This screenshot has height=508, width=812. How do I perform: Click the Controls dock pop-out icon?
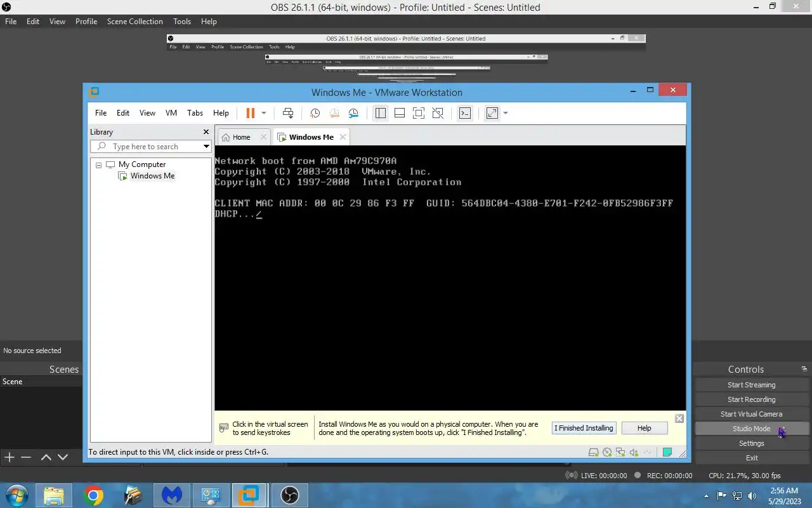click(x=804, y=369)
